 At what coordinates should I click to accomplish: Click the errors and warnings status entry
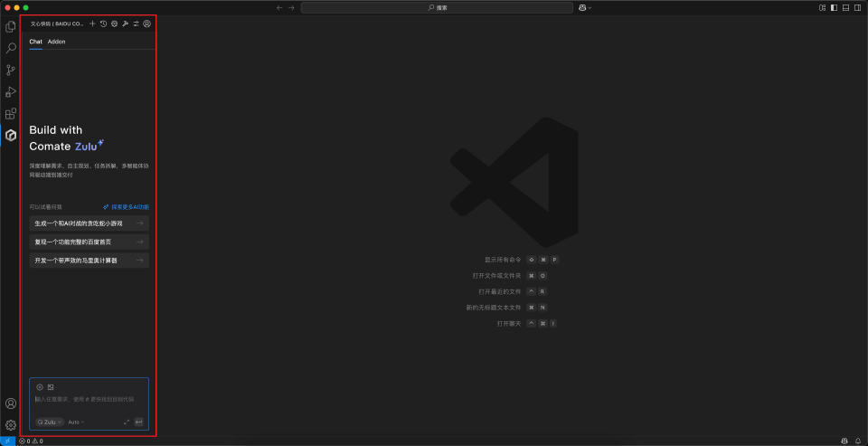[x=31, y=441]
